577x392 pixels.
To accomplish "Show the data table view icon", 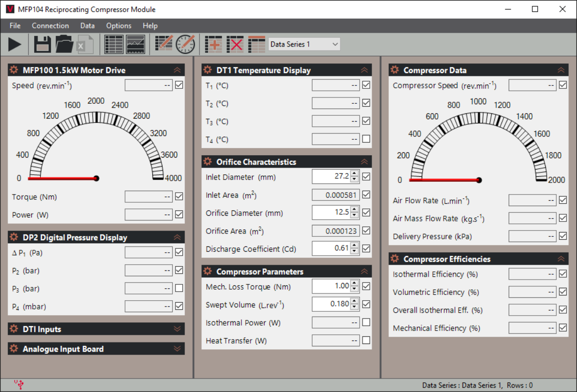I will 114,44.
